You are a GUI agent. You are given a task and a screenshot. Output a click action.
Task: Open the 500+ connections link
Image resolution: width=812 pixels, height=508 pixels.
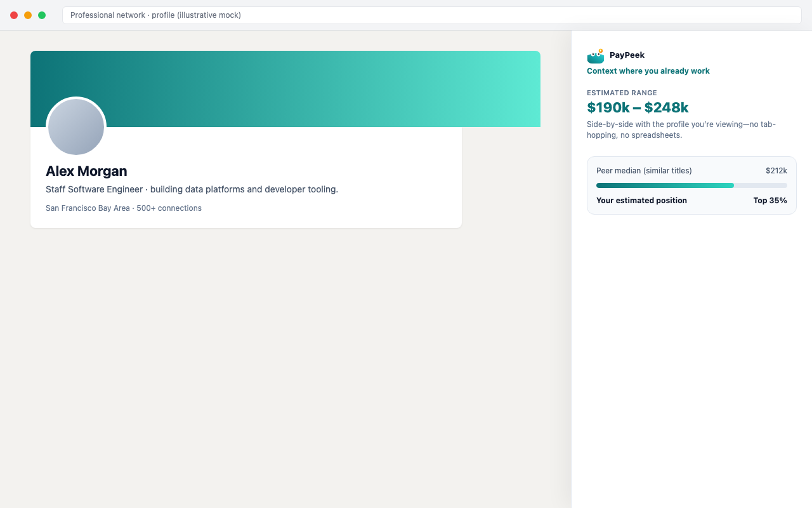[x=169, y=208]
